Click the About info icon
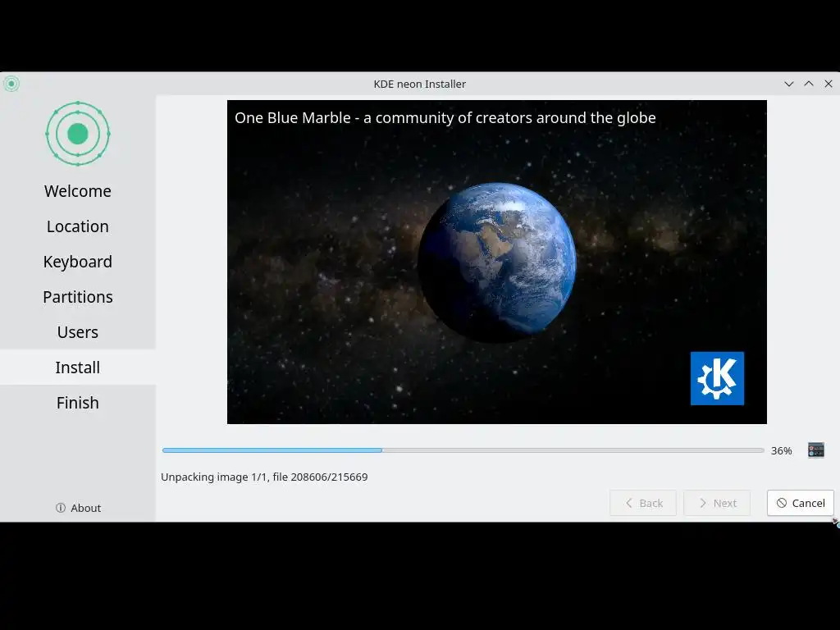Image resolution: width=840 pixels, height=630 pixels. (x=61, y=507)
